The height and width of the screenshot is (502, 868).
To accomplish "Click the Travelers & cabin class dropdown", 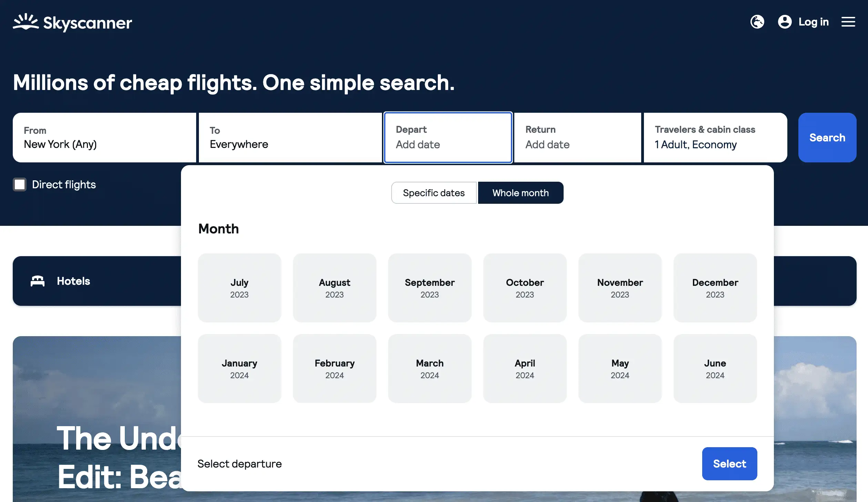I will coord(715,138).
